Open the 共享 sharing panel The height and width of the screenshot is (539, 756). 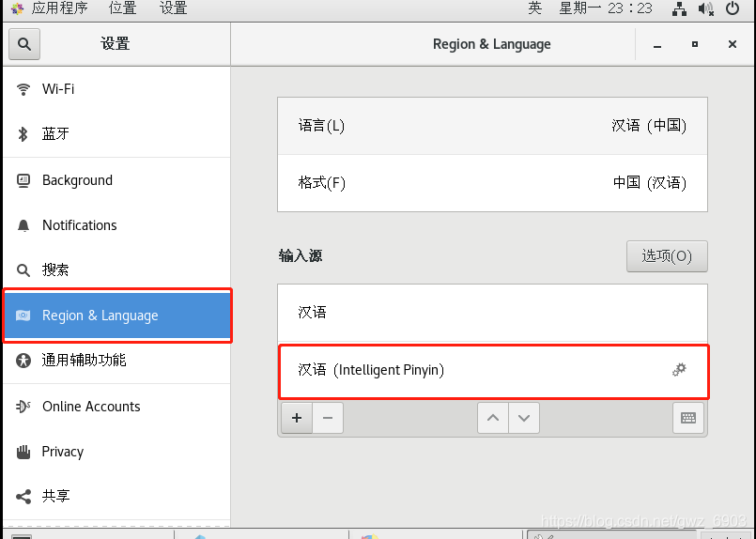(x=116, y=496)
